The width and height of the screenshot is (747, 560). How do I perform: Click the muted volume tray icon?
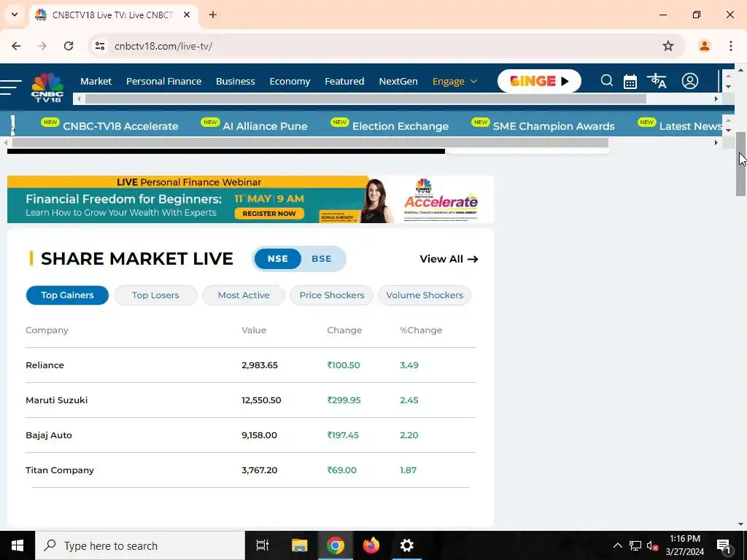coord(652,545)
